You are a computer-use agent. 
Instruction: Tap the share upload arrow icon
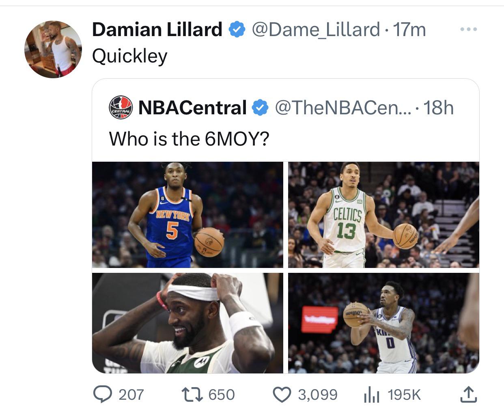tap(468, 394)
